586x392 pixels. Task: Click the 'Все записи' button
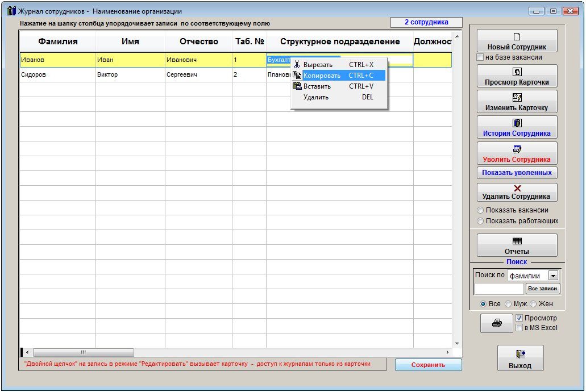(x=543, y=289)
